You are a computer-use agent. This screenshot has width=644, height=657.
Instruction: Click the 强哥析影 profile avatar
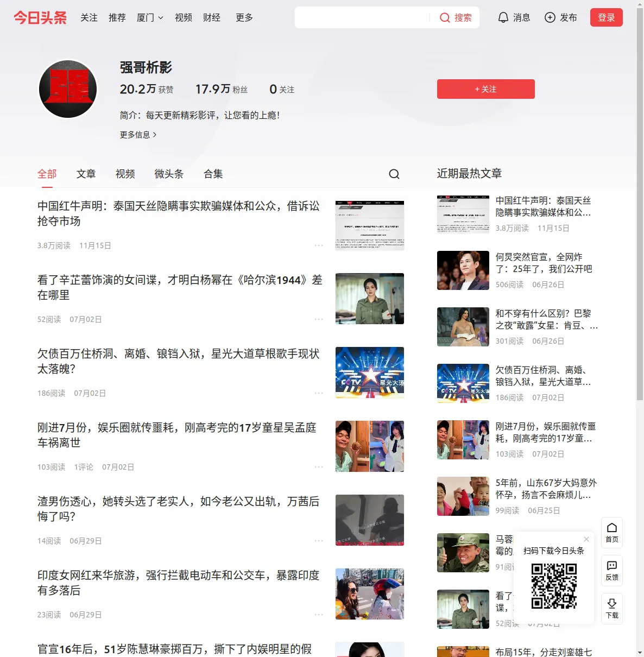[x=68, y=89]
